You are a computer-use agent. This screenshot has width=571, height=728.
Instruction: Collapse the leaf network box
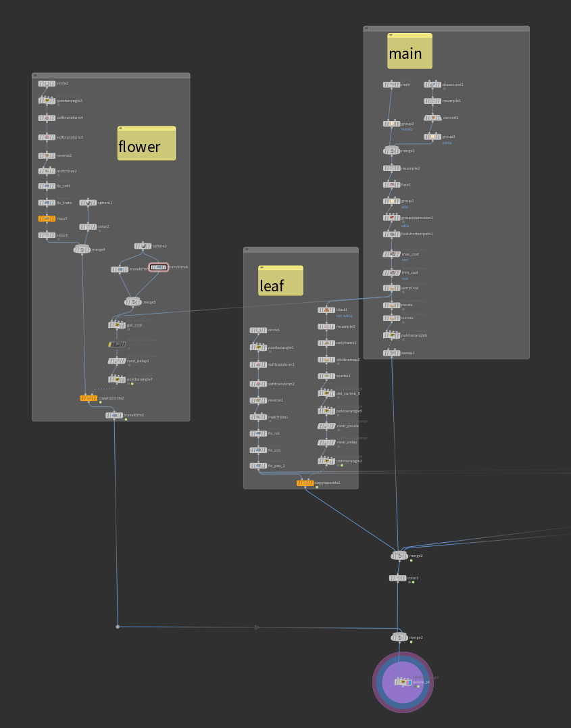click(247, 250)
